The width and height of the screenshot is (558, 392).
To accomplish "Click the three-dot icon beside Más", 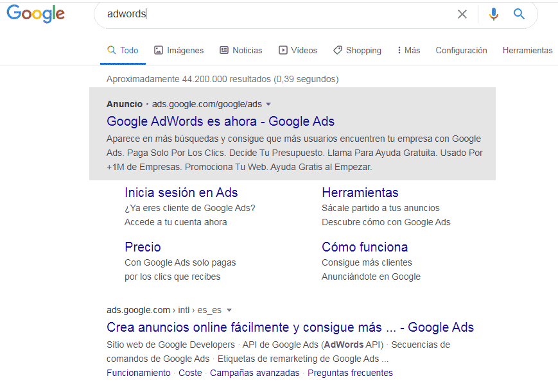I will [x=399, y=50].
